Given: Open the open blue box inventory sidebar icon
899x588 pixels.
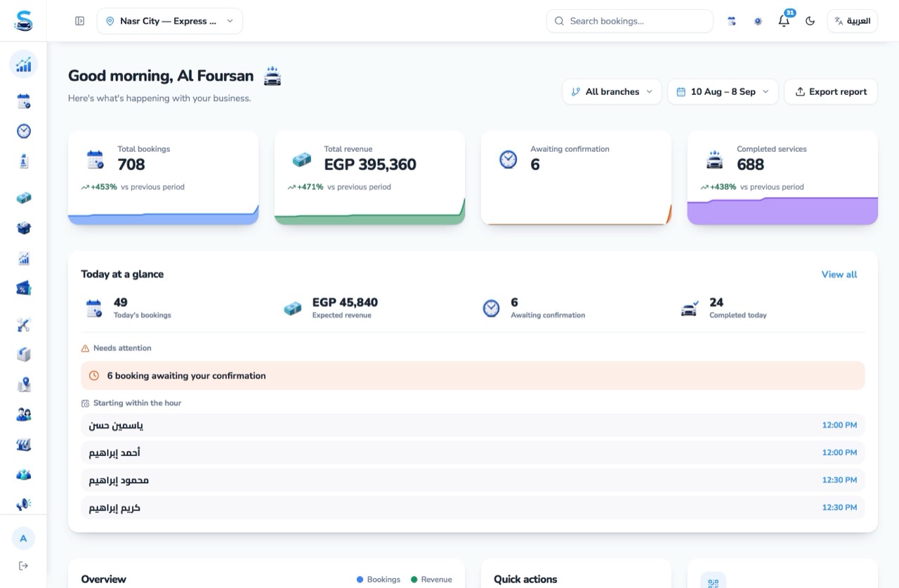Looking at the screenshot, I should coord(23,228).
